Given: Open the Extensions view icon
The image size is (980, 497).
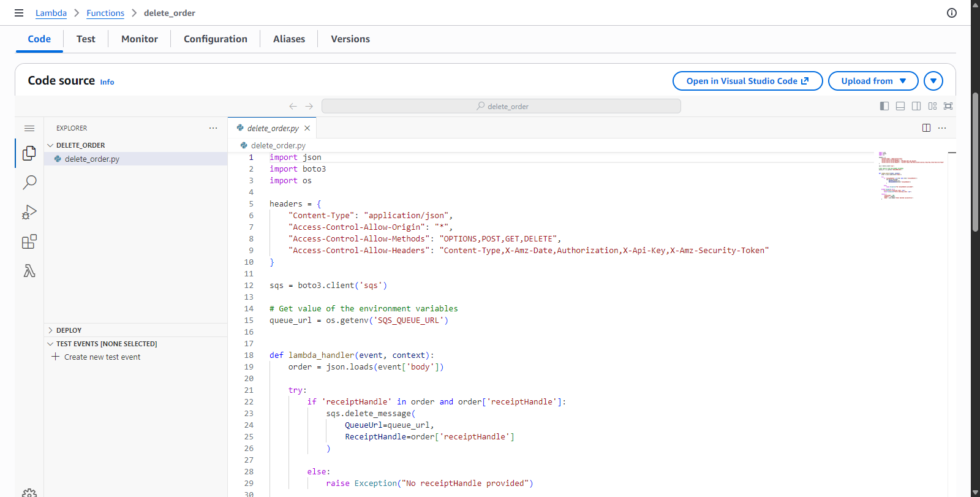Looking at the screenshot, I should 29,241.
